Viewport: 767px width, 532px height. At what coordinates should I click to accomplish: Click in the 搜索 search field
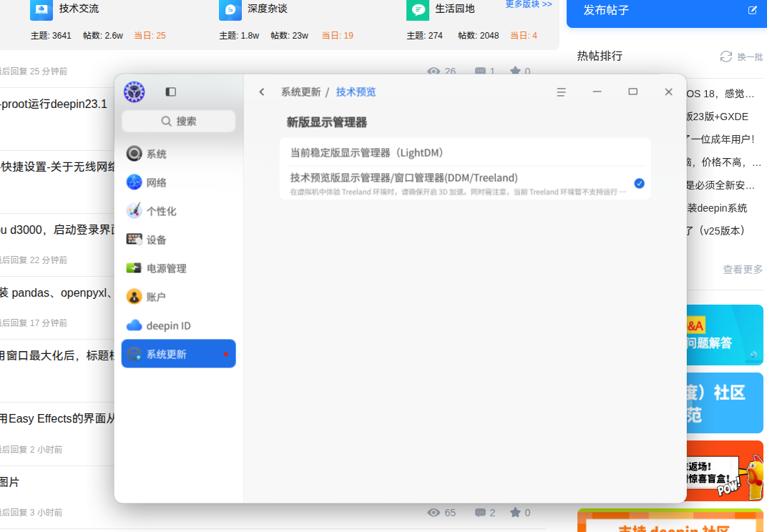coord(179,121)
